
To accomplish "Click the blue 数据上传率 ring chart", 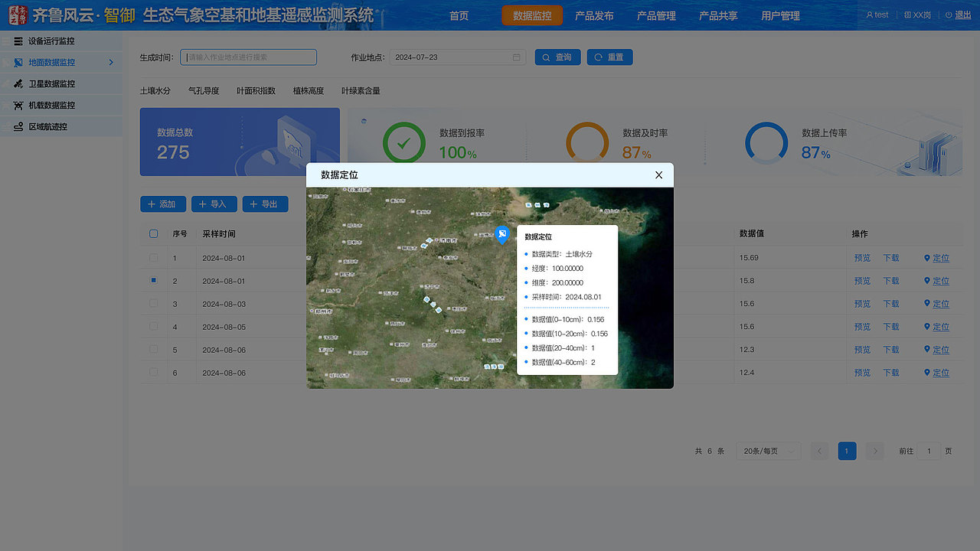I will pyautogui.click(x=766, y=143).
